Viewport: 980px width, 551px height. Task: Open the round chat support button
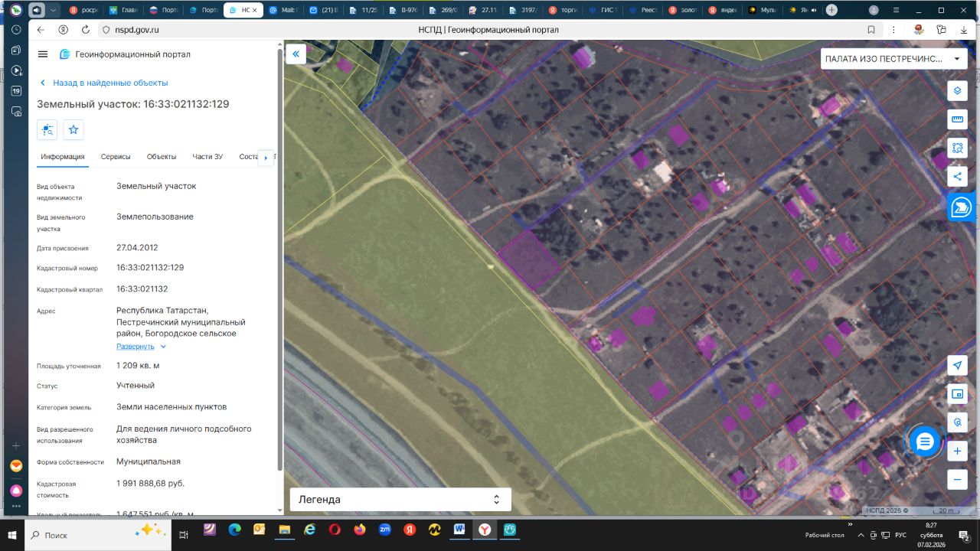point(925,442)
